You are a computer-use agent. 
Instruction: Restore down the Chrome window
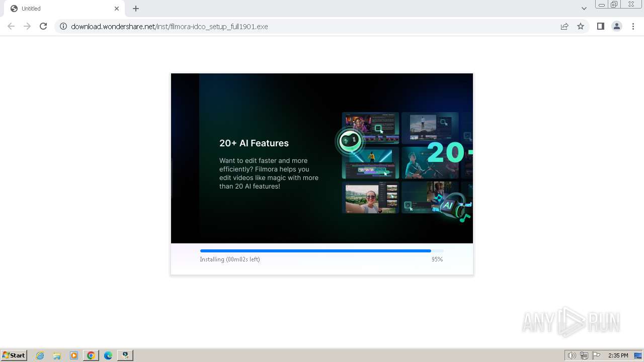point(614,5)
